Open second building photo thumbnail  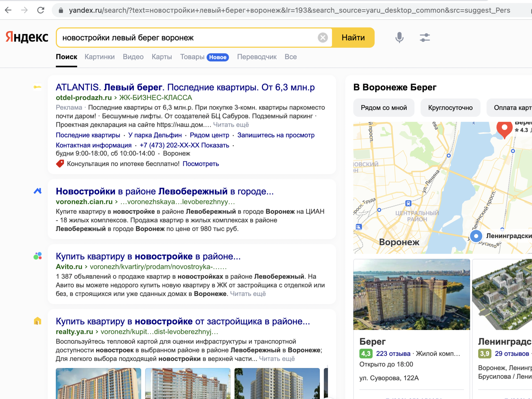(x=188, y=383)
